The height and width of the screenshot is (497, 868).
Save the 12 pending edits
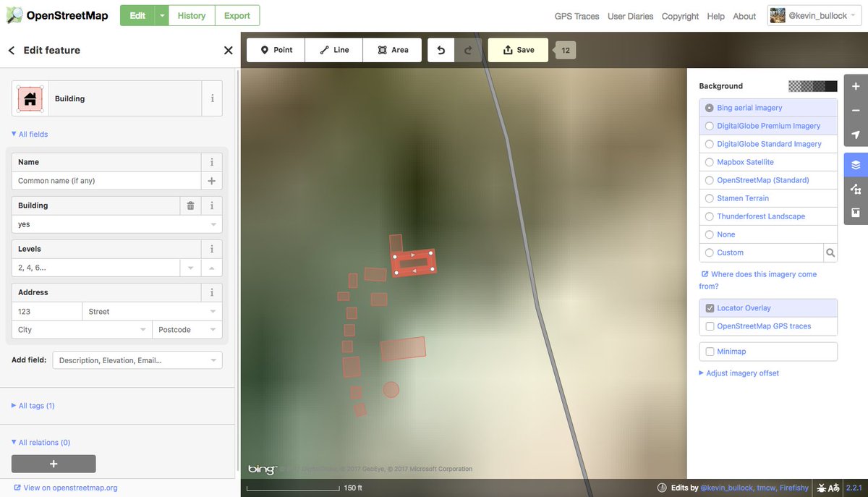[518, 50]
